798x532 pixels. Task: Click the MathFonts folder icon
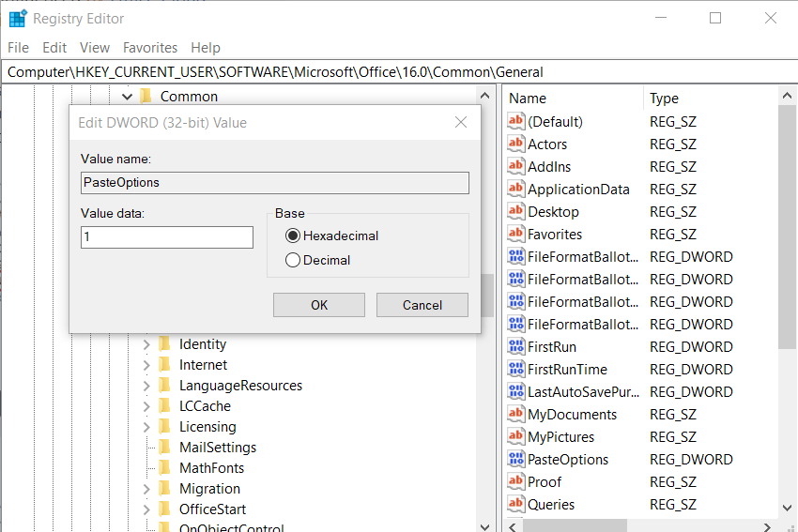coord(165,468)
